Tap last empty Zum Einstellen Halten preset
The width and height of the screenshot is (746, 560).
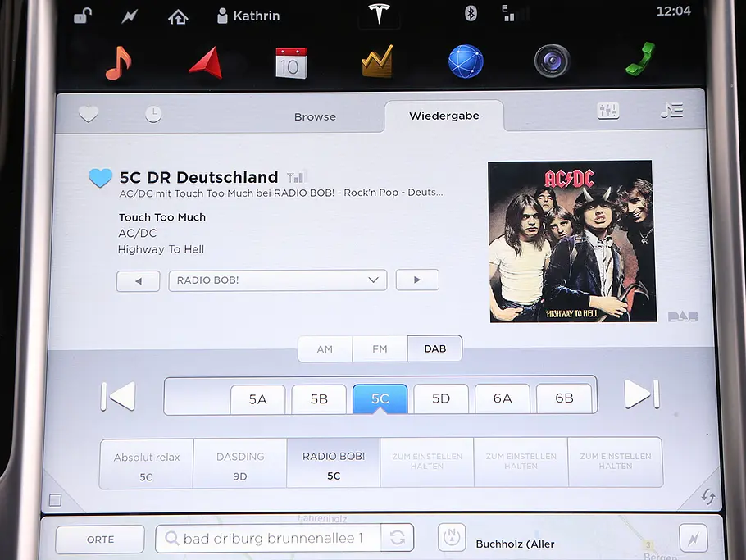click(x=615, y=462)
